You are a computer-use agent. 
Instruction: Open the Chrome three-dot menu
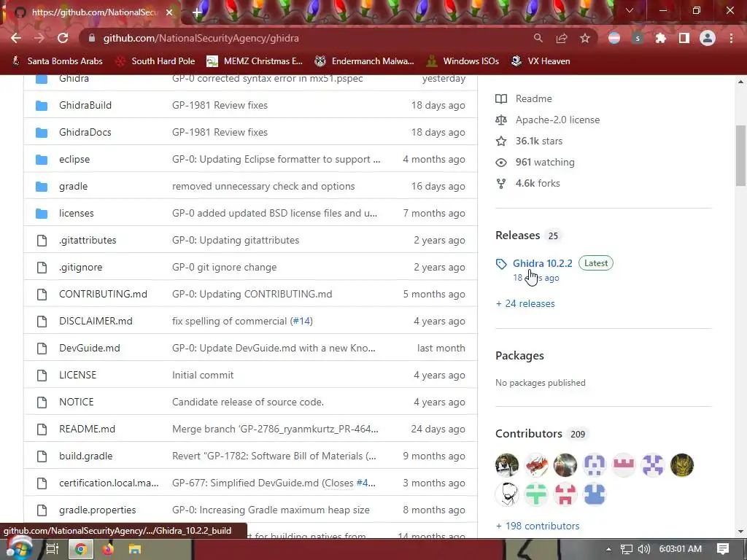(731, 38)
